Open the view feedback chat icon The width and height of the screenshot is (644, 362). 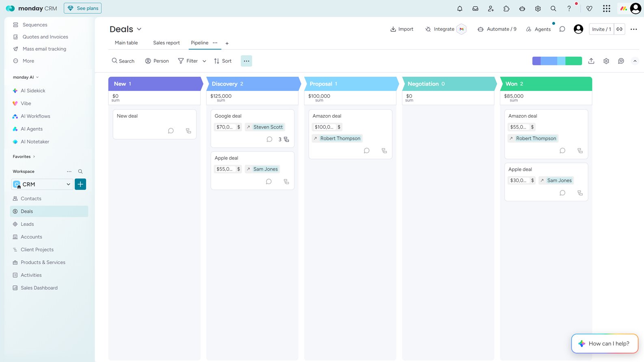click(621, 61)
